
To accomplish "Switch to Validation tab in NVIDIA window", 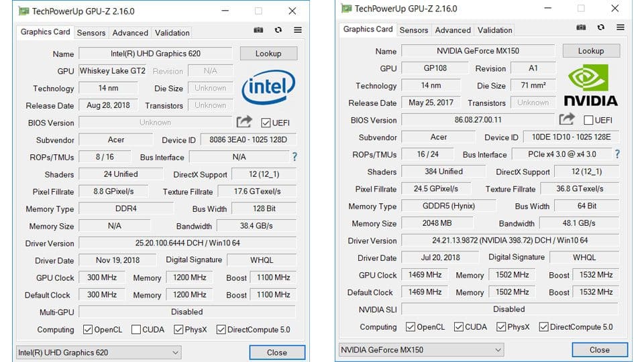I will tap(494, 30).
